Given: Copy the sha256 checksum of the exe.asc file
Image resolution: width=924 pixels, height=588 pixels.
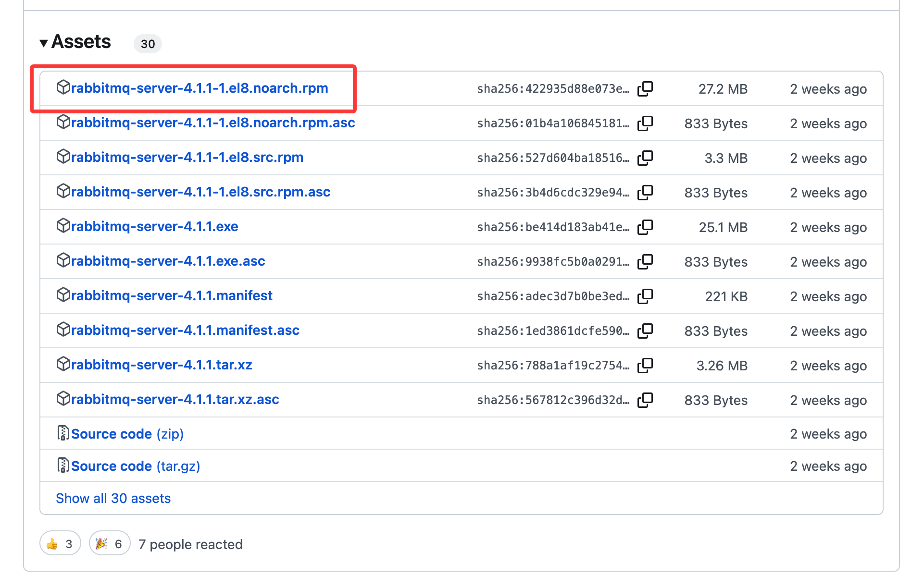Looking at the screenshot, I should click(646, 261).
